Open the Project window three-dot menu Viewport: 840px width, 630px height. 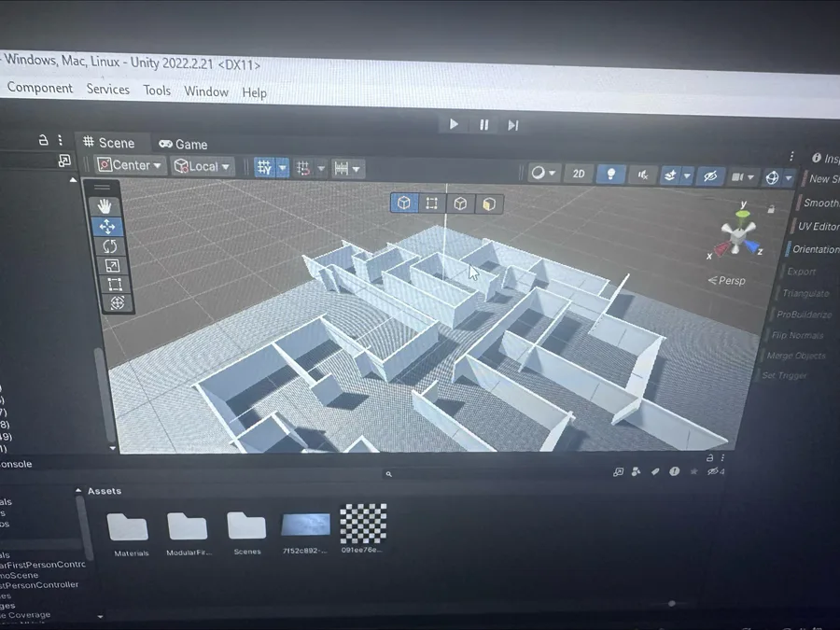[722, 458]
